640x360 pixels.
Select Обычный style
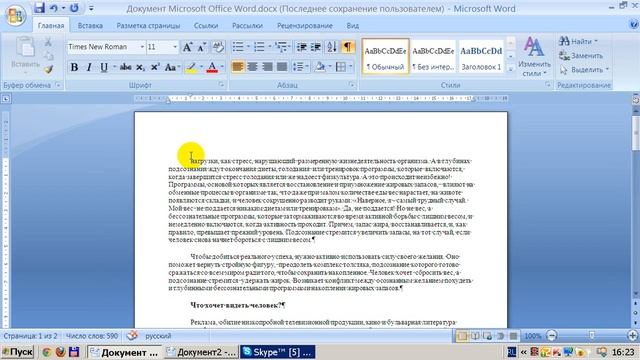point(385,56)
